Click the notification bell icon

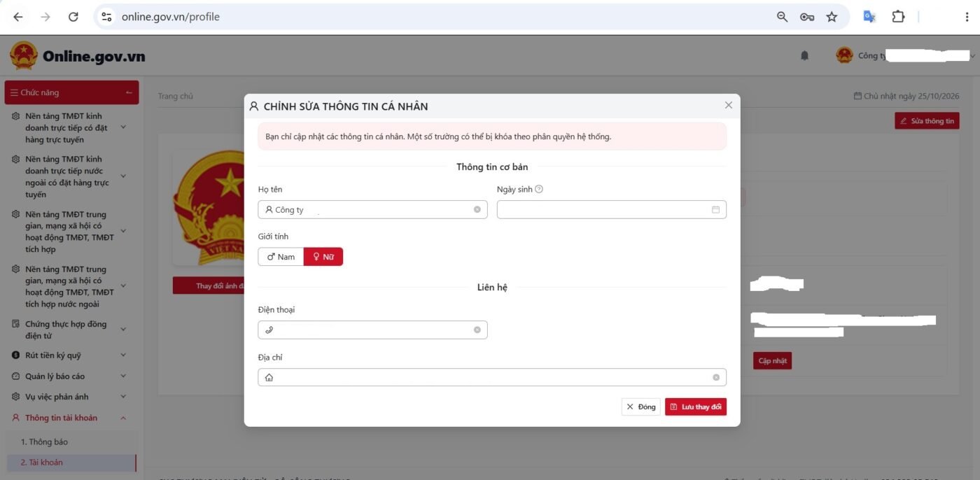pyautogui.click(x=804, y=56)
